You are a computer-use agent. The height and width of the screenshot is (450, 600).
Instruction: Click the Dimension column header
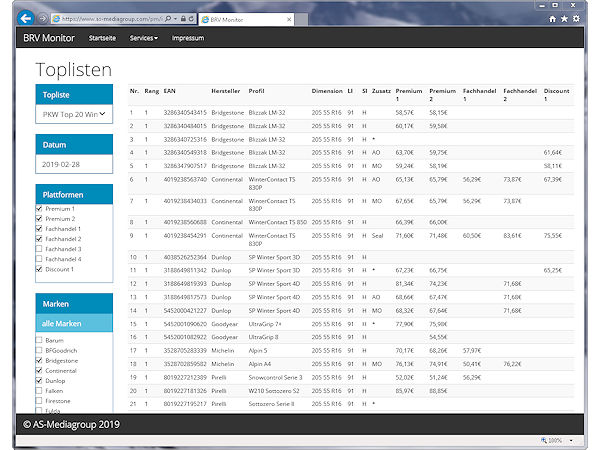click(x=327, y=91)
